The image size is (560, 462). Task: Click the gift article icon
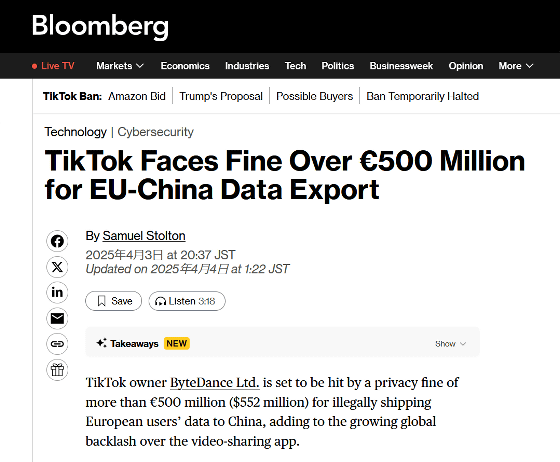pos(57,370)
